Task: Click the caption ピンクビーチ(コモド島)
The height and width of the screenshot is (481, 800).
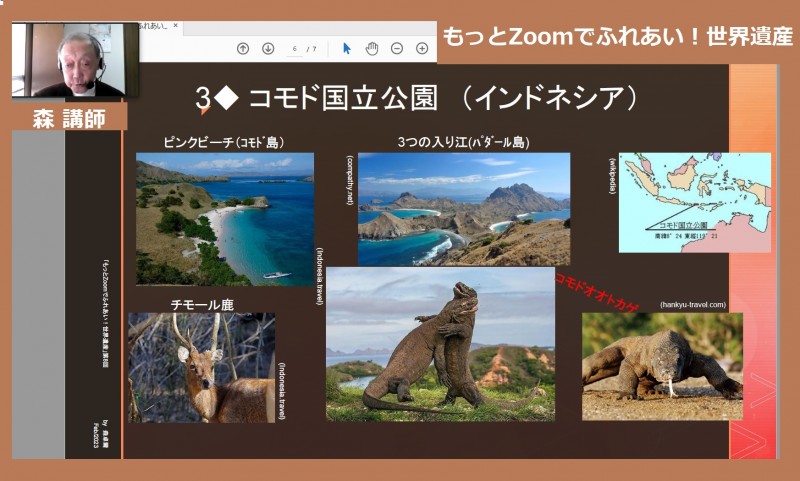Action: click(223, 142)
